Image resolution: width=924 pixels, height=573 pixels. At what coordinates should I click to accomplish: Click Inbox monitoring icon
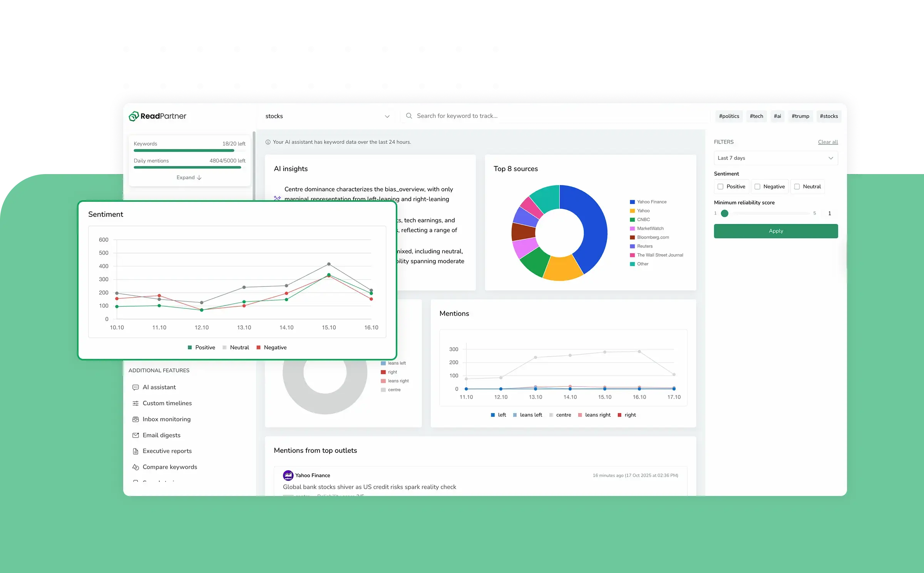click(136, 419)
